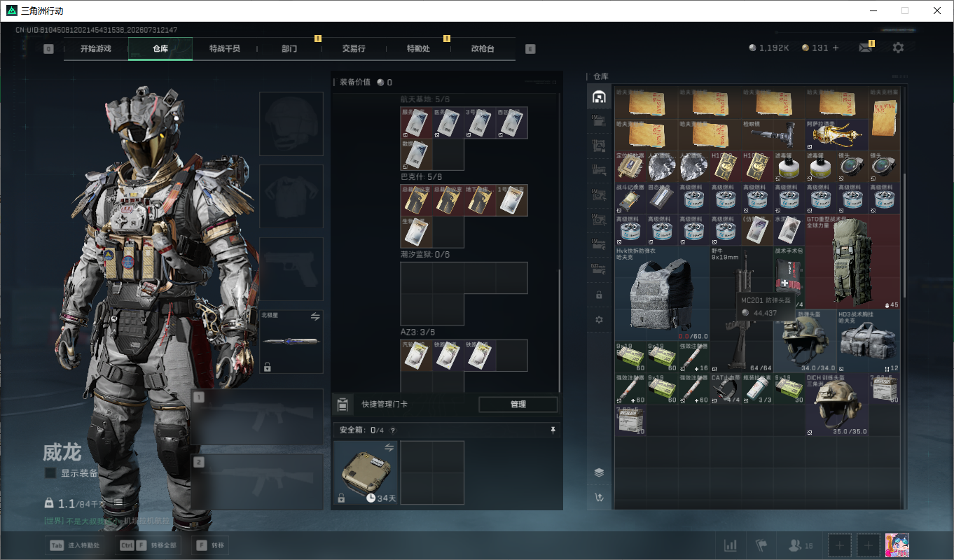Select the 仓库 tab
Image resolution: width=954 pixels, height=560 pixels.
160,49
